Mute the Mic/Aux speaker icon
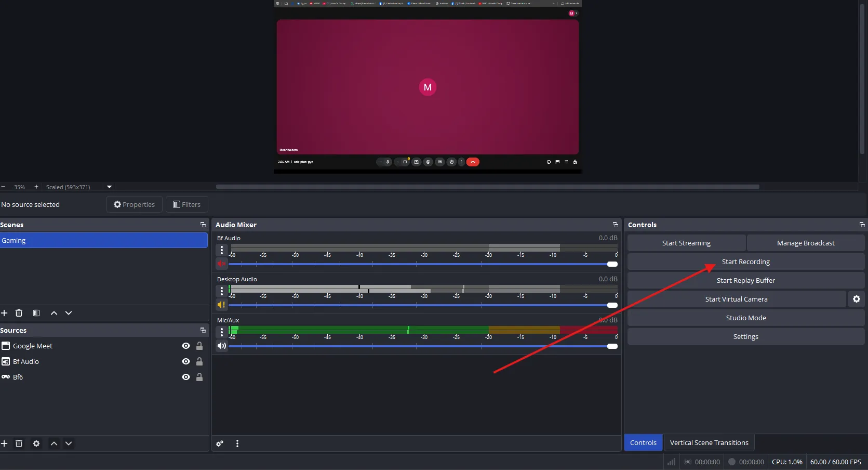Screen dimensions: 868x470 222,346
